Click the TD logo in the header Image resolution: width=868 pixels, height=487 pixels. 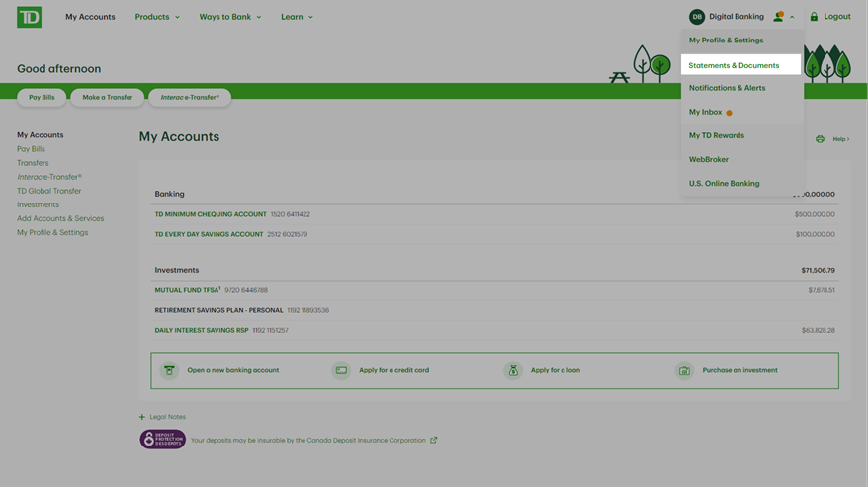[x=29, y=17]
